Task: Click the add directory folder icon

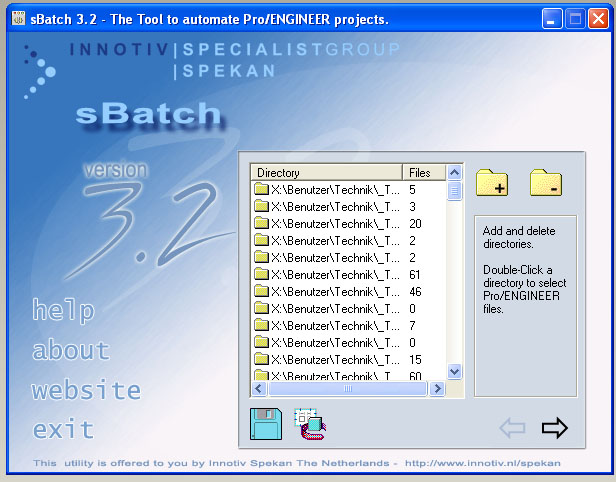Action: (492, 183)
